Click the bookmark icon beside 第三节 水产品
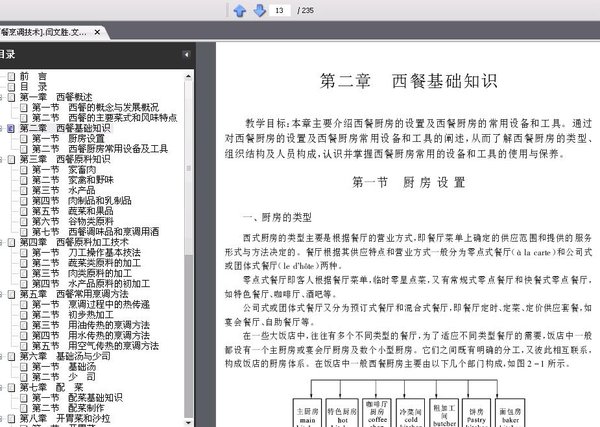The width and height of the screenshot is (600, 427). tap(24, 190)
